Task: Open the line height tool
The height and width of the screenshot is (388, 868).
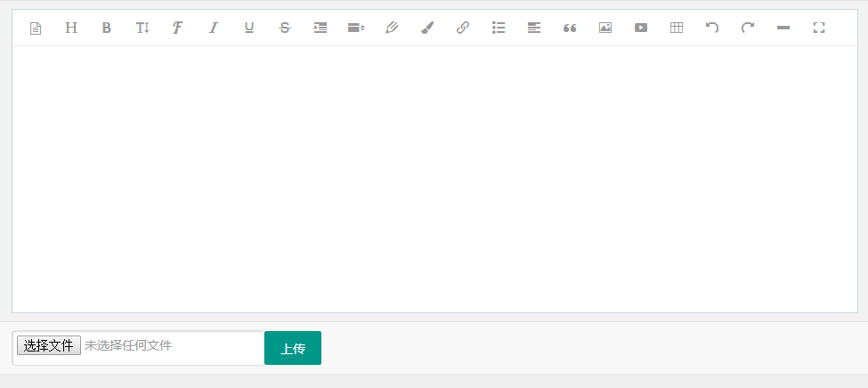Action: point(356,28)
